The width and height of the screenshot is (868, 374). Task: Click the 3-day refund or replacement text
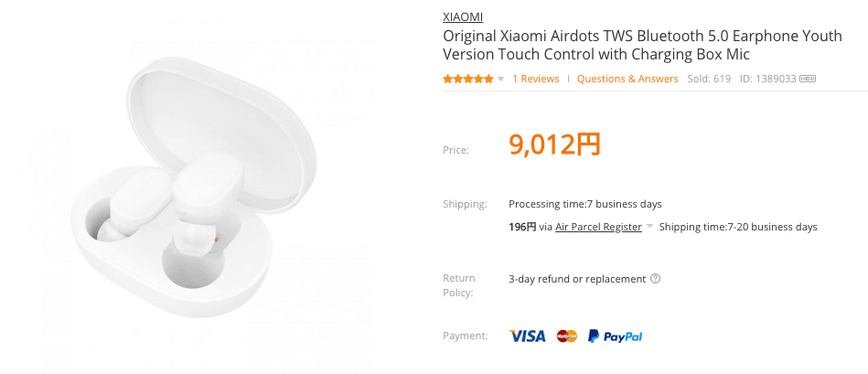tap(576, 279)
